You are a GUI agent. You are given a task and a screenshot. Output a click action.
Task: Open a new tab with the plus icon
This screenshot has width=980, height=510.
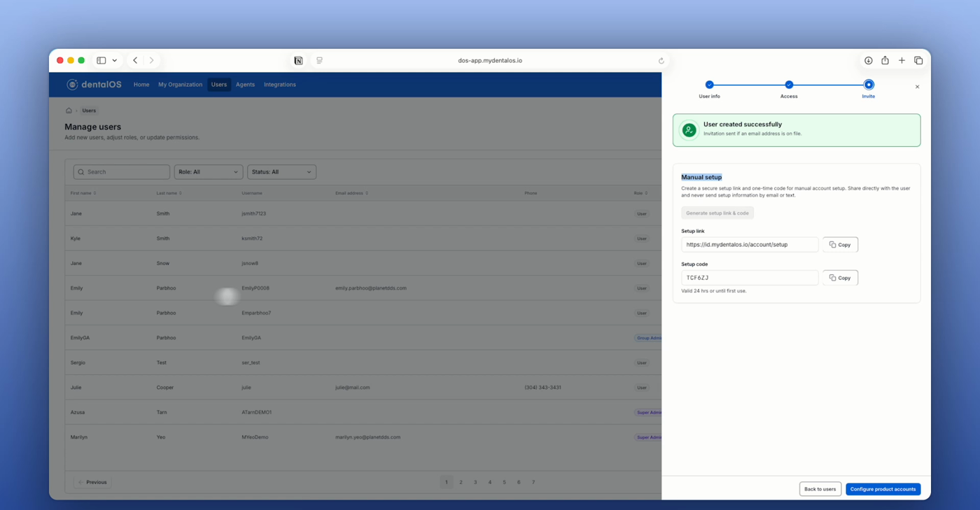tap(902, 61)
